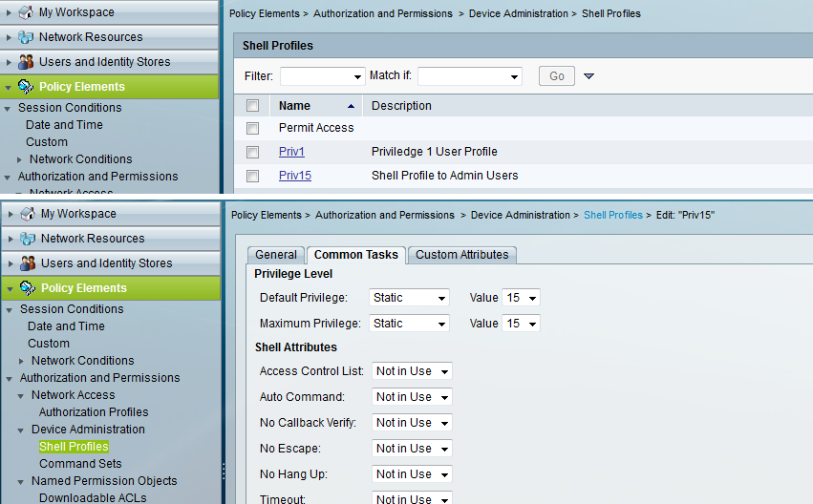
Task: Tick the checkbox for the Priv1 profile
Action: pyautogui.click(x=252, y=152)
